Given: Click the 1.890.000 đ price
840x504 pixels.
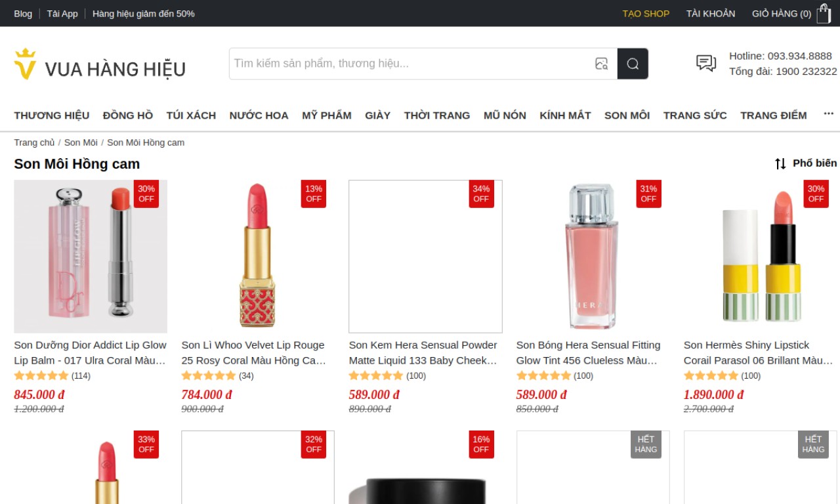Looking at the screenshot, I should (714, 394).
